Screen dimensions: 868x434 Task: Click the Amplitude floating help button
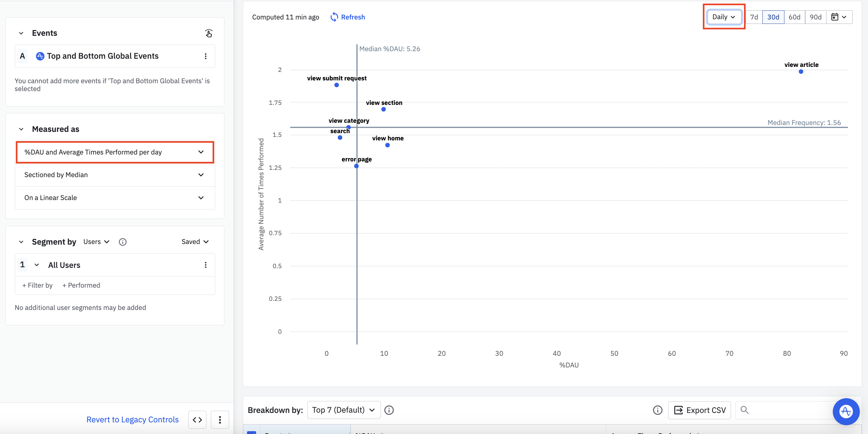click(846, 411)
